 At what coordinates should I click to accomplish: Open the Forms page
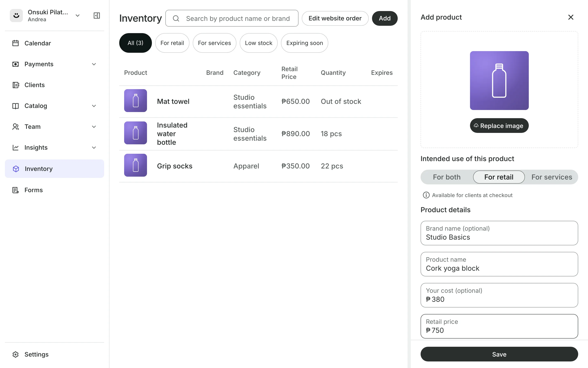click(x=55, y=190)
